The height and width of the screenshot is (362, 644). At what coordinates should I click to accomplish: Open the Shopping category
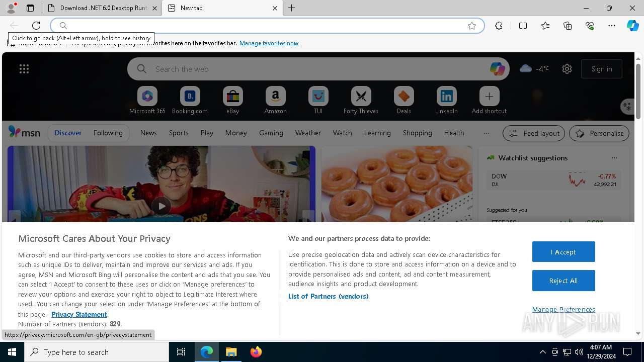[418, 133]
